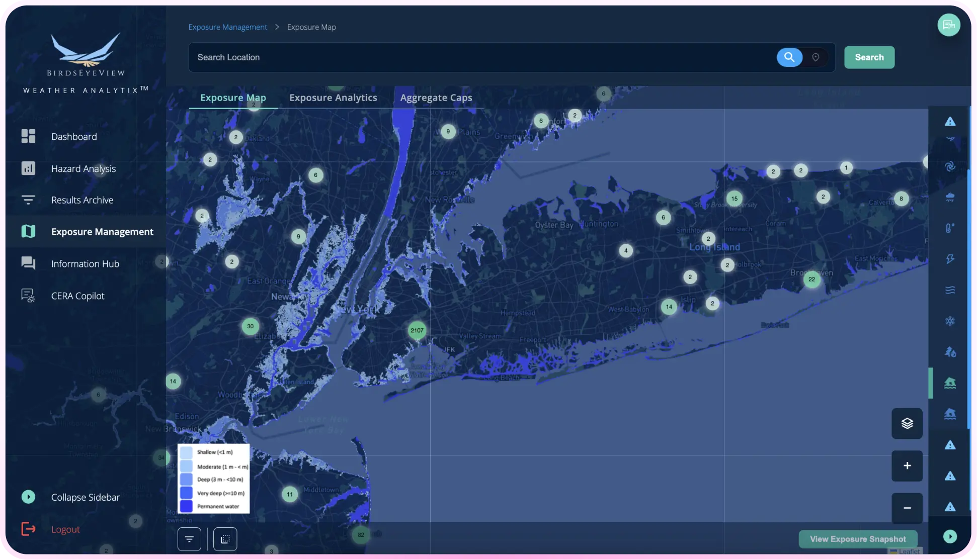Click the Permanent water legend swatch
977x560 pixels.
[x=186, y=506]
